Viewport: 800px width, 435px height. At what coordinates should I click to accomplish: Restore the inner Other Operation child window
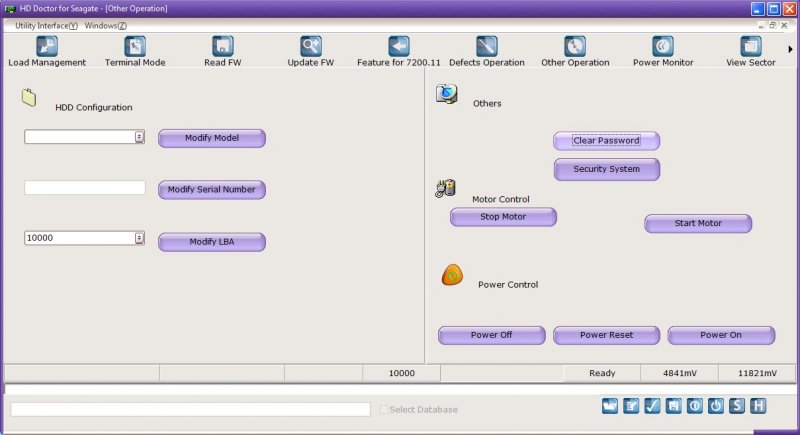coord(772,25)
